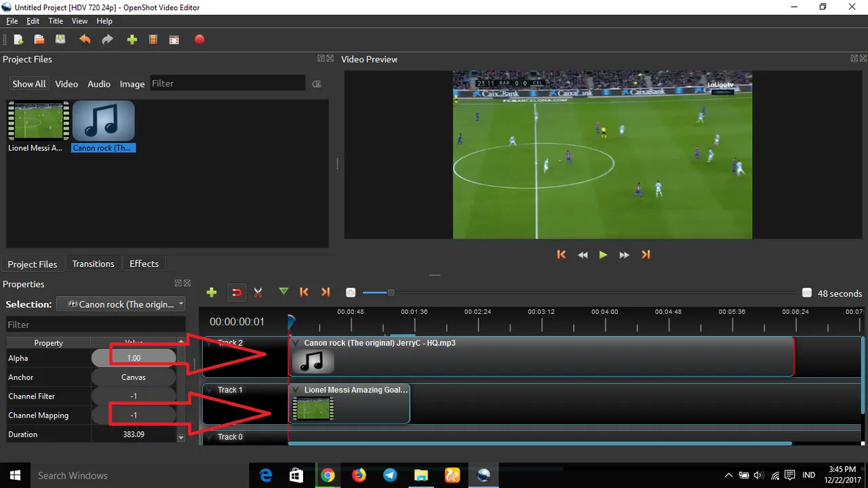Open Track 1 menu arrow
868x488 pixels.
click(210, 390)
